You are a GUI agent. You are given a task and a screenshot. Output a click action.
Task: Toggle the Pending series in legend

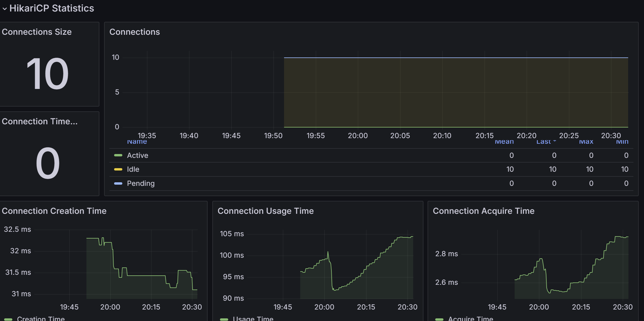point(141,183)
